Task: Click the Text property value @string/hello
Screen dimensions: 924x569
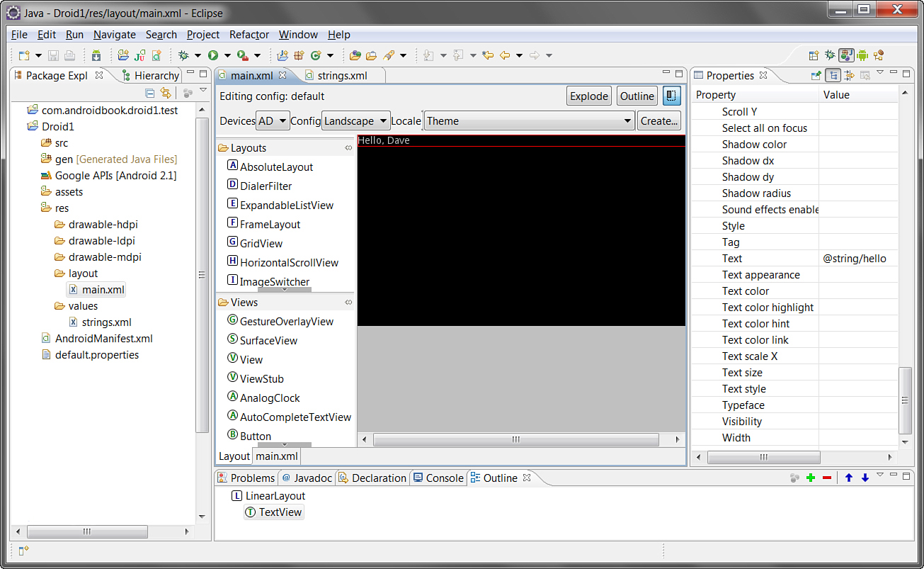Action: 855,259
